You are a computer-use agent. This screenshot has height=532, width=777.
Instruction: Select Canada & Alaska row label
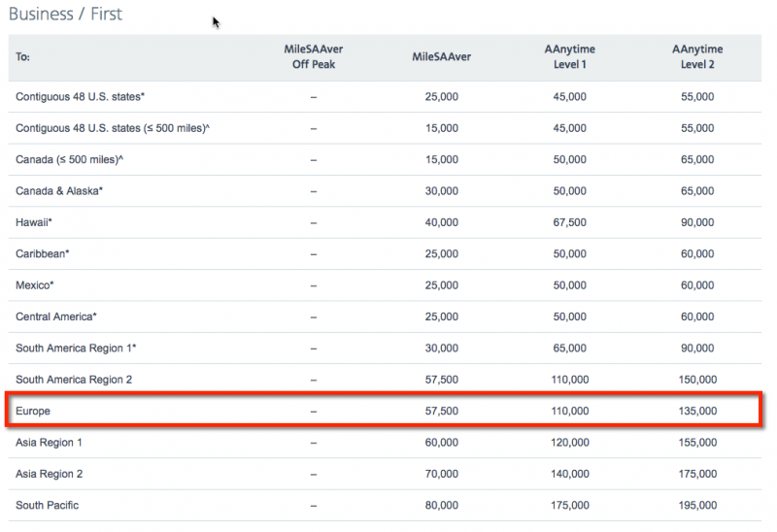coord(59,191)
